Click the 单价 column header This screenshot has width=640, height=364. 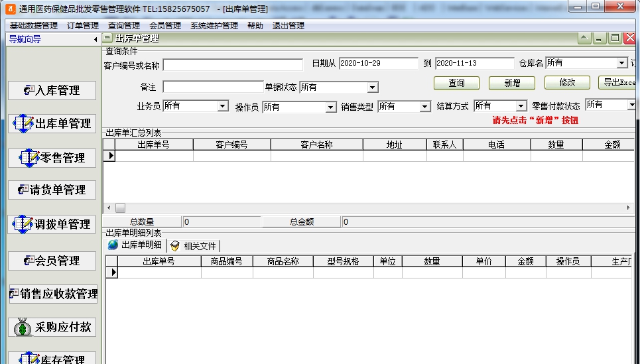(x=484, y=261)
